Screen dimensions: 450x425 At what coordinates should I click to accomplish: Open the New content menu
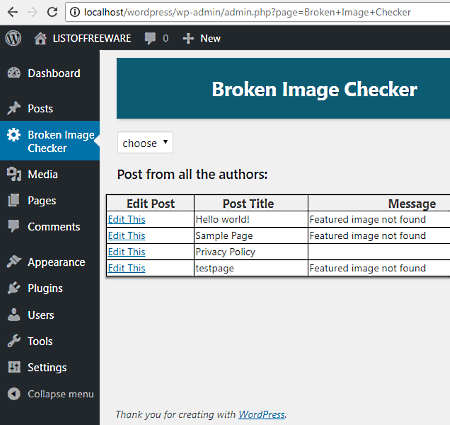210,38
